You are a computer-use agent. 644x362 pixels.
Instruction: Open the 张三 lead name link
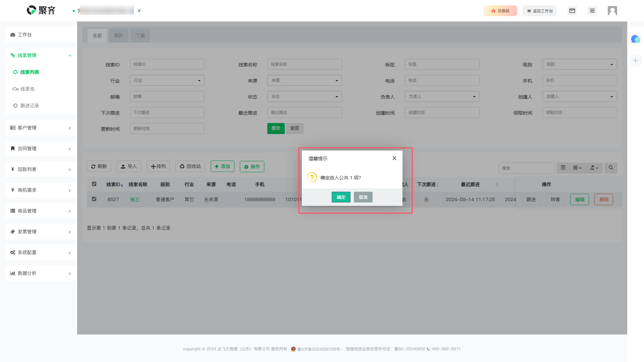(135, 199)
